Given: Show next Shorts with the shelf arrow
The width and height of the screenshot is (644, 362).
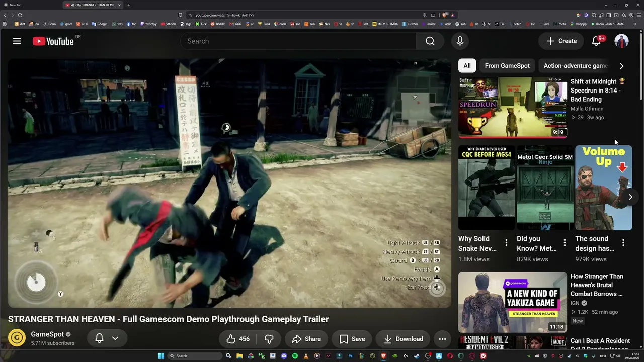Looking at the screenshot, I should [x=630, y=197].
